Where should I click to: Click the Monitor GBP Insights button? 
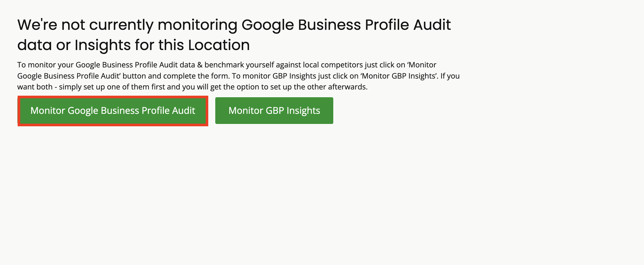pos(274,111)
